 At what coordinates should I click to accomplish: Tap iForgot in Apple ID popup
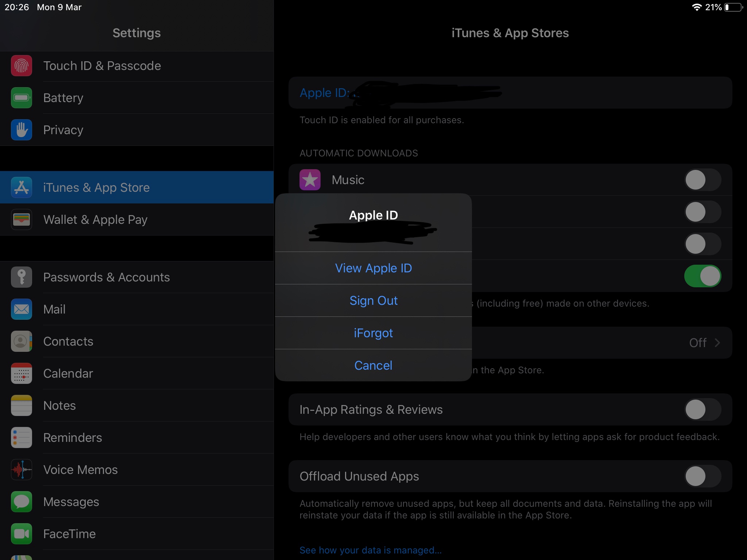click(373, 333)
